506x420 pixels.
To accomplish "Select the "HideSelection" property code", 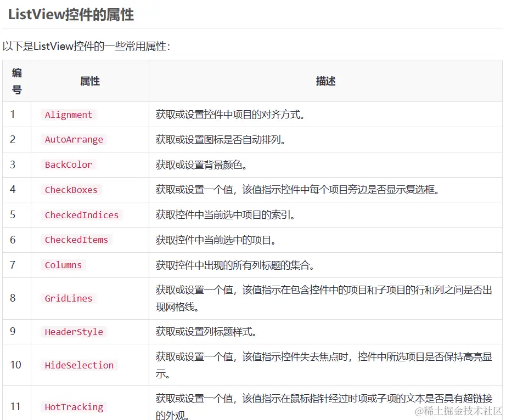I will coord(79,365).
